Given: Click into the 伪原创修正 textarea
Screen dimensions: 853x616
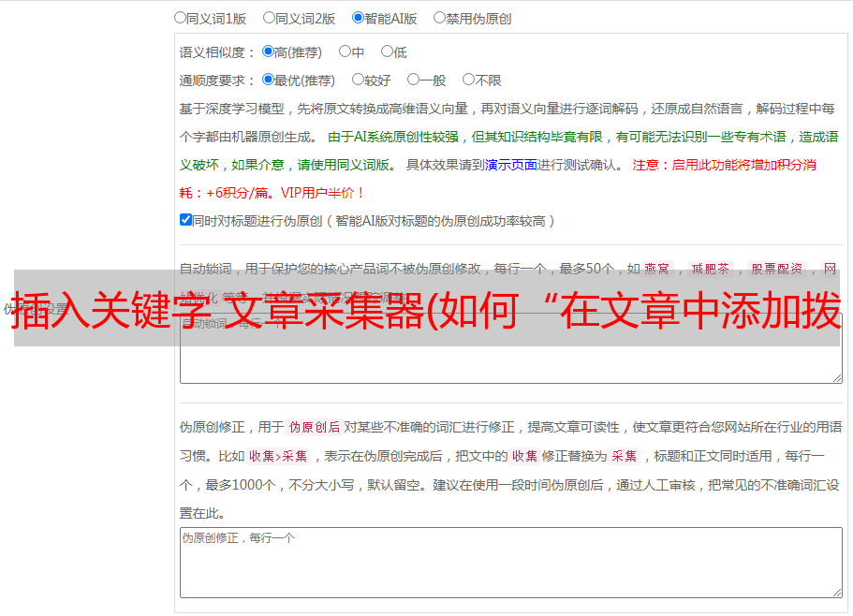Looking at the screenshot, I should [x=511, y=563].
